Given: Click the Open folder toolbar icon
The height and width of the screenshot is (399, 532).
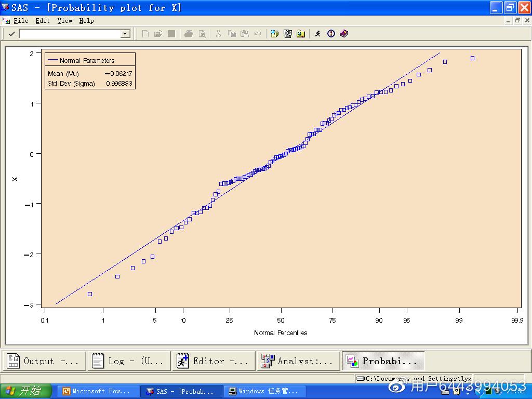Looking at the screenshot, I should tap(158, 34).
